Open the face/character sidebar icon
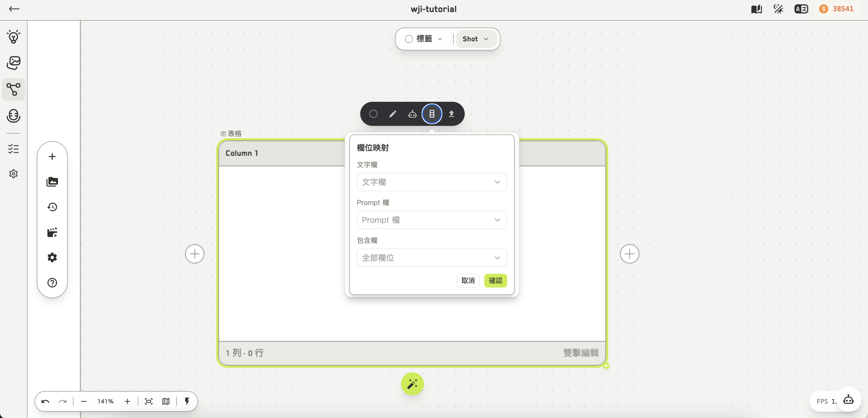Viewport: 868px width, 418px height. pyautogui.click(x=13, y=116)
